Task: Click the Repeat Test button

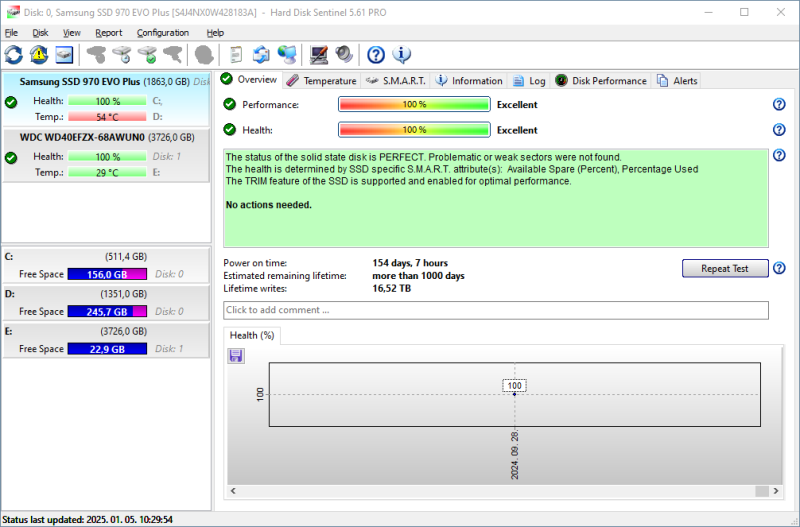Action: [x=725, y=268]
